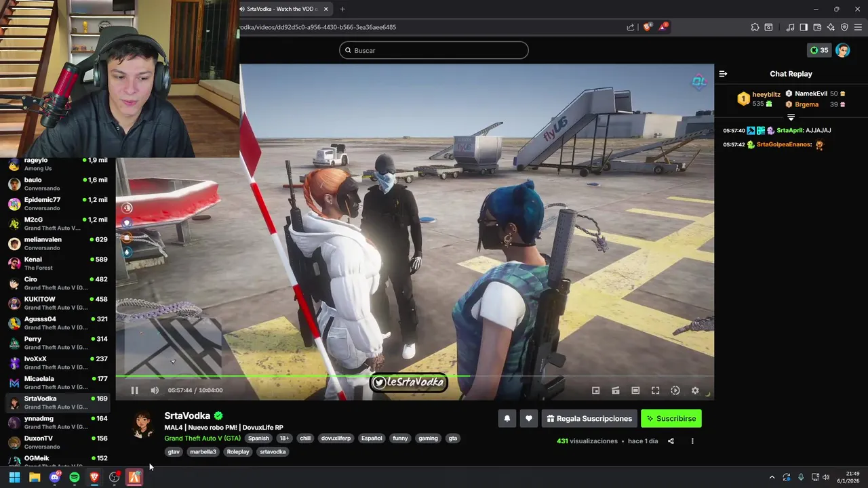The height and width of the screenshot is (488, 868).
Task: Open SrtaVodka channel name link
Action: point(187,415)
